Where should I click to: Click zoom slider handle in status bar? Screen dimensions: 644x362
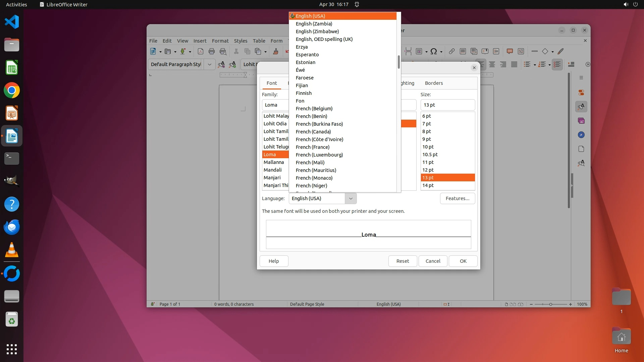tap(551, 304)
